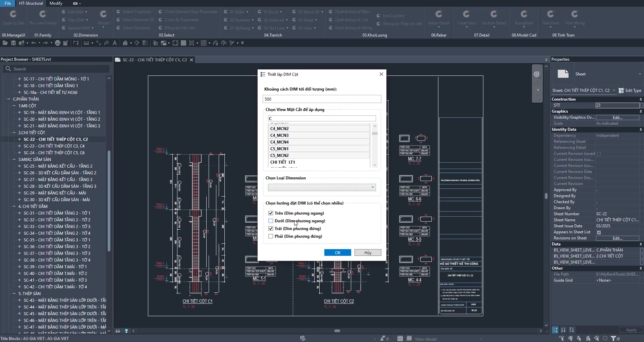
Task: Click the SC-22 - CHI TIẾT THÉP CỘT C1, C2 view tab
Action: point(155,60)
